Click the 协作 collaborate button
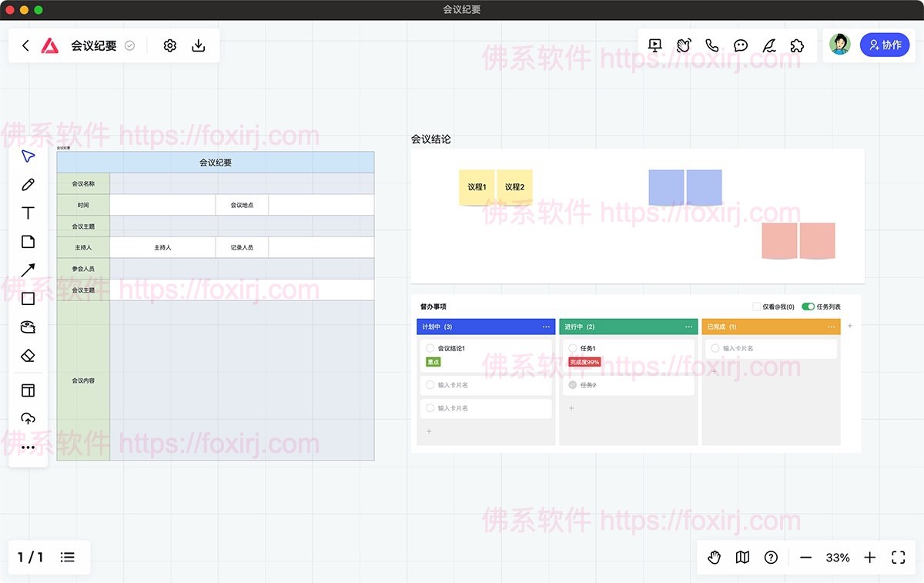This screenshot has width=924, height=583. click(x=885, y=45)
